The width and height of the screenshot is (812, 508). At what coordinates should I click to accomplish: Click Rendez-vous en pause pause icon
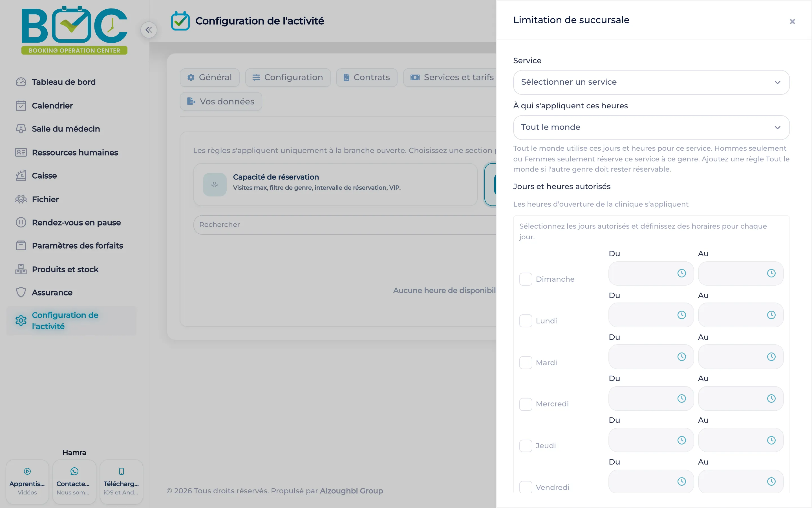coord(21,222)
